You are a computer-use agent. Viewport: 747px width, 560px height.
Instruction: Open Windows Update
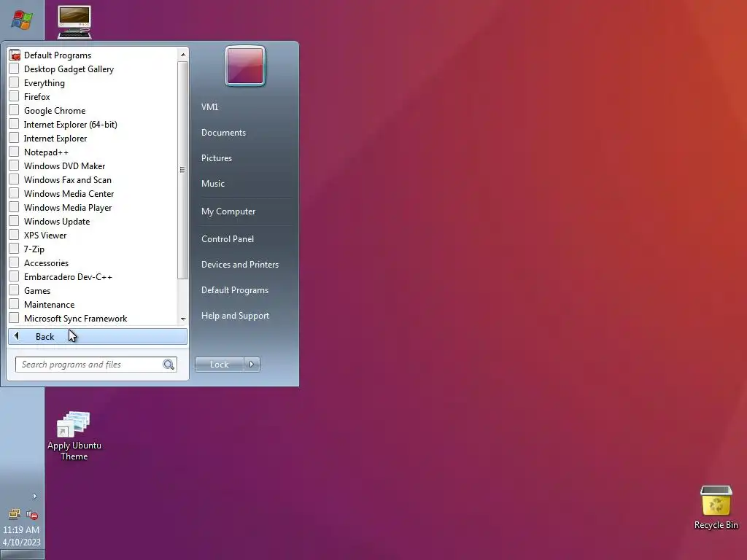coord(93,221)
